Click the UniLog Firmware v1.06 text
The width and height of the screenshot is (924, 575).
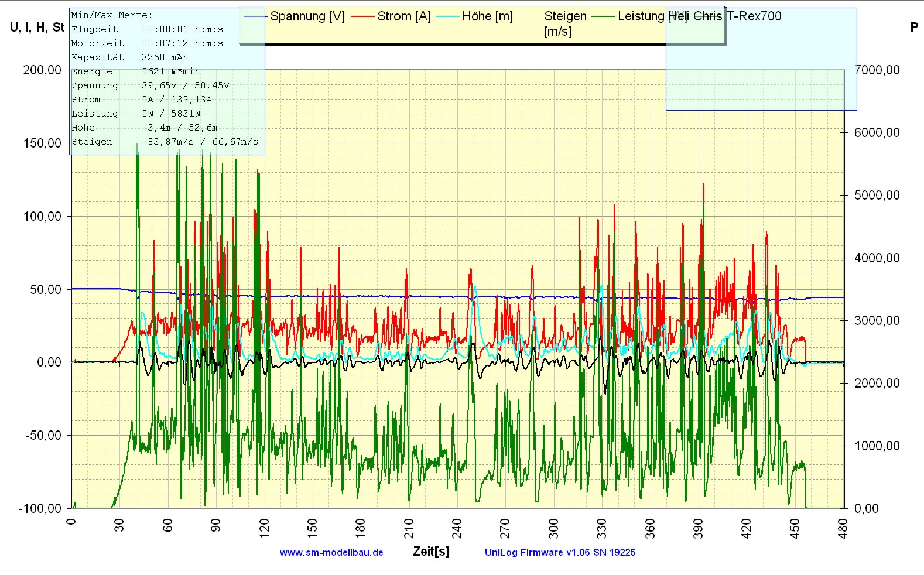click(x=560, y=552)
